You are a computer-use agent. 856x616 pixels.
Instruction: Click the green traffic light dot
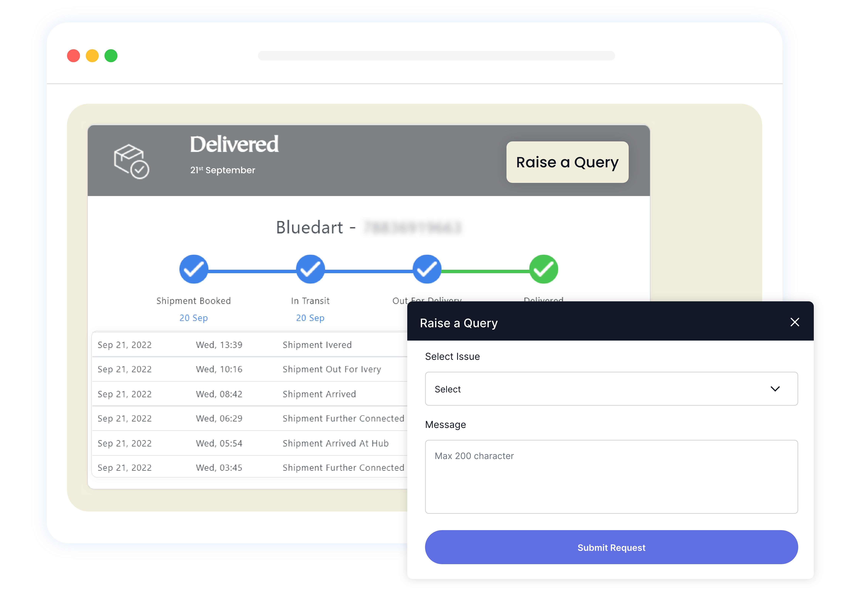pyautogui.click(x=111, y=56)
